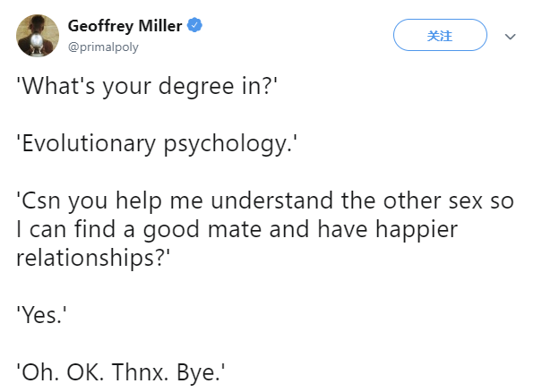Click the blue verified checkmark badge
542x392 pixels.
click(x=194, y=25)
